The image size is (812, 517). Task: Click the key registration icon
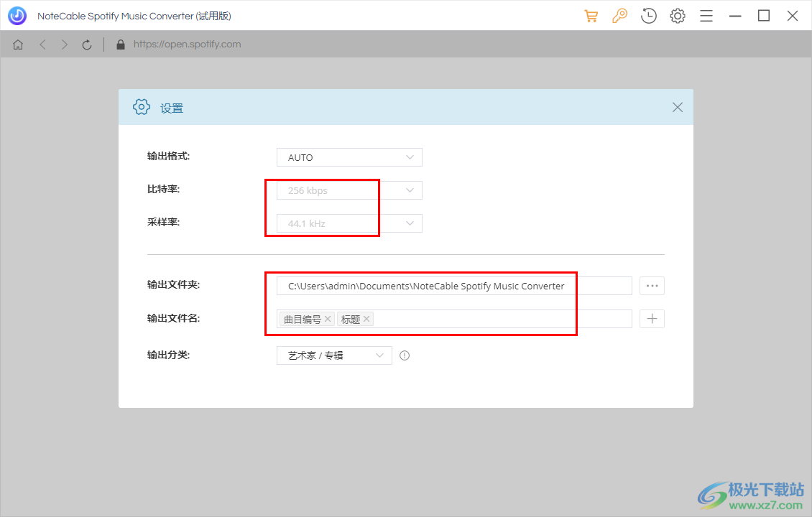619,16
